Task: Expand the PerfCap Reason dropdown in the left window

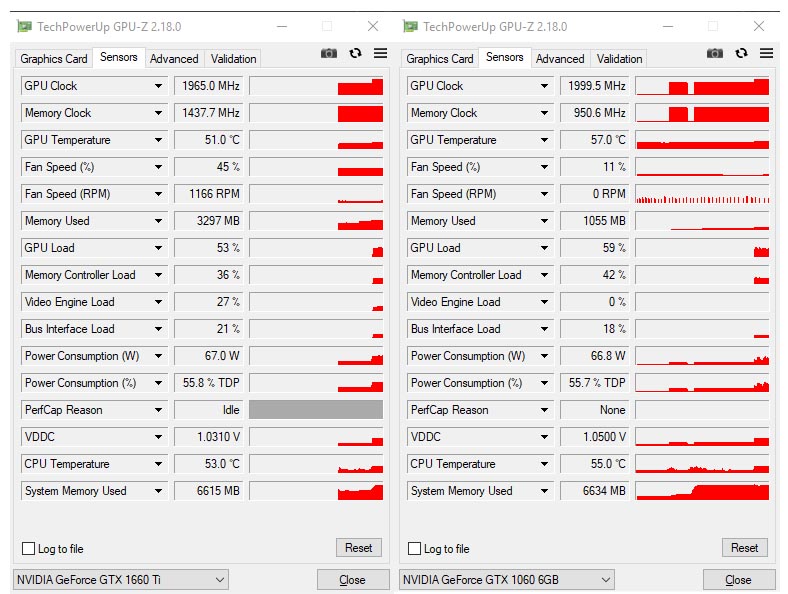Action: 158,410
